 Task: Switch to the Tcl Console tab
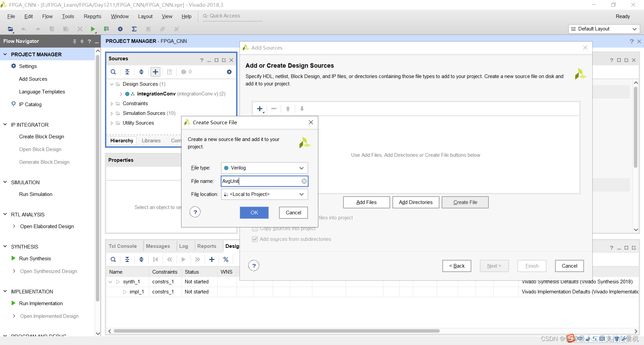click(122, 246)
